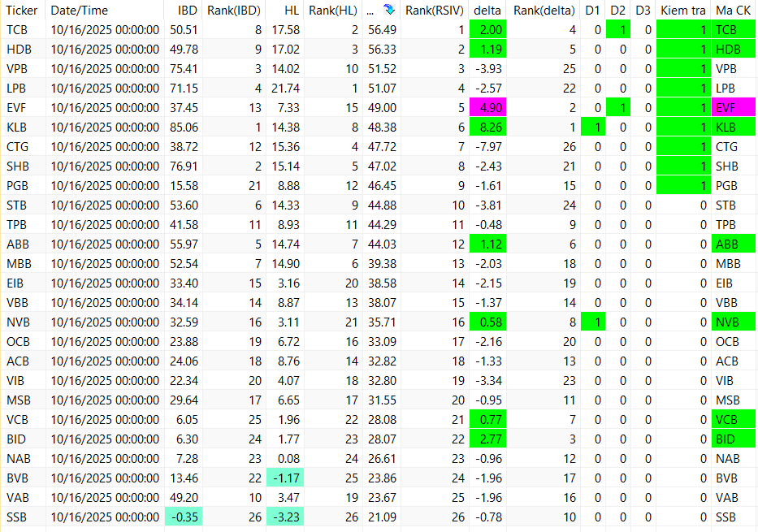Click the magenta 4.90 delta cell
The image size is (758, 532).
487,108
